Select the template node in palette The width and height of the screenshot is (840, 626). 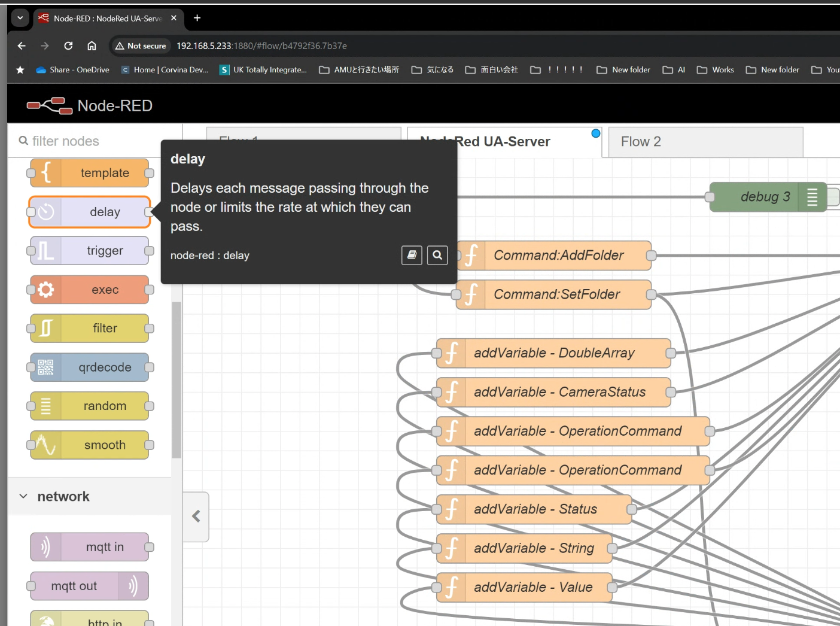pos(90,173)
